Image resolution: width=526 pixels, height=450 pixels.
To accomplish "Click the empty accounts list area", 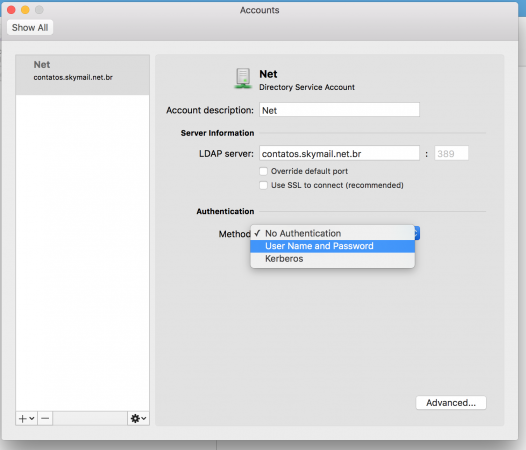I will [82, 252].
